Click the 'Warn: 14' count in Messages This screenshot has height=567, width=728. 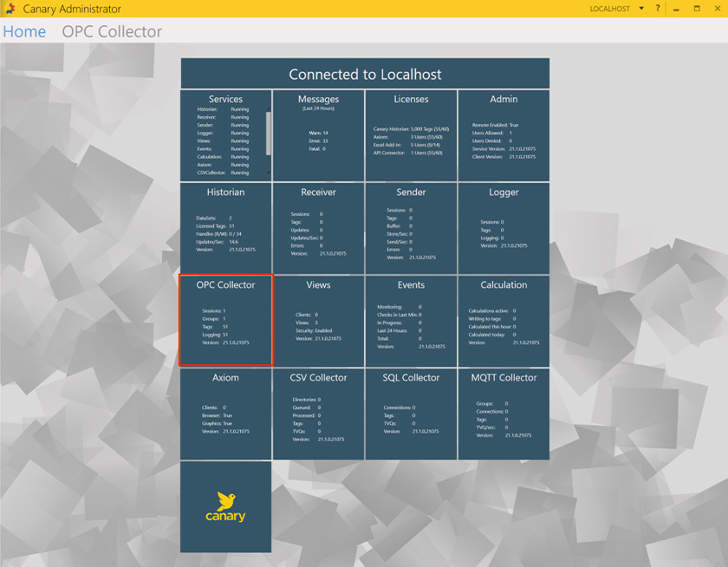pos(319,133)
